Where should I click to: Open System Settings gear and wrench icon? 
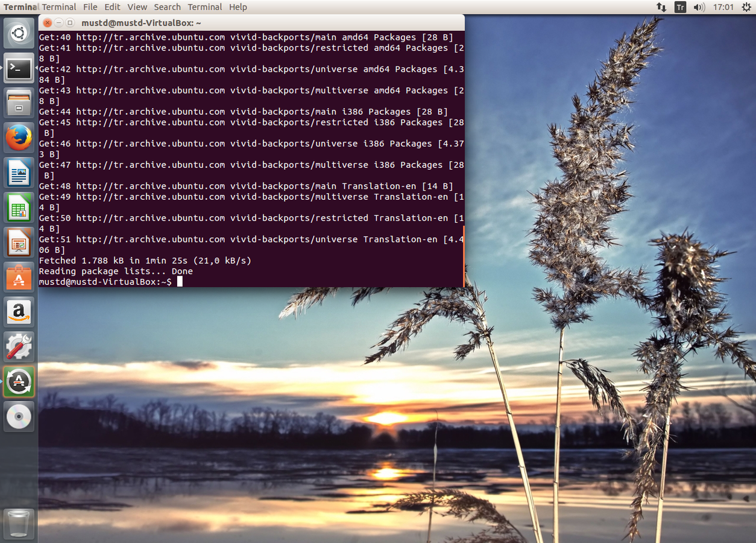tap(19, 347)
